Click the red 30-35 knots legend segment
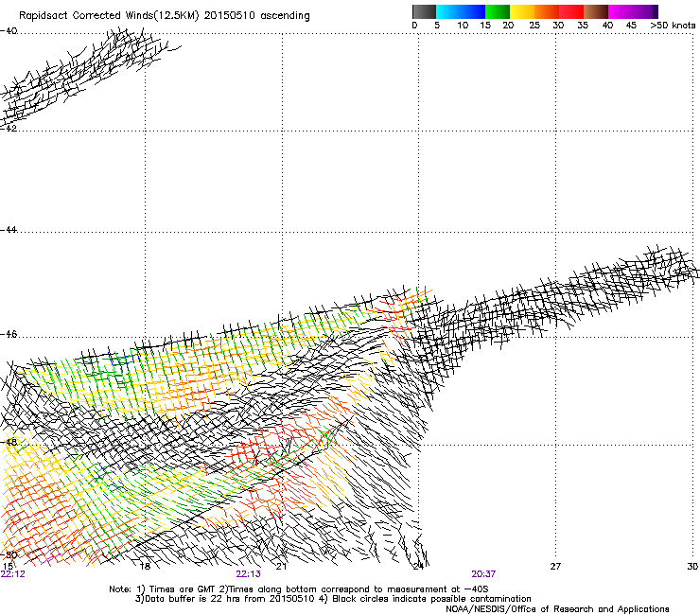 point(571,11)
